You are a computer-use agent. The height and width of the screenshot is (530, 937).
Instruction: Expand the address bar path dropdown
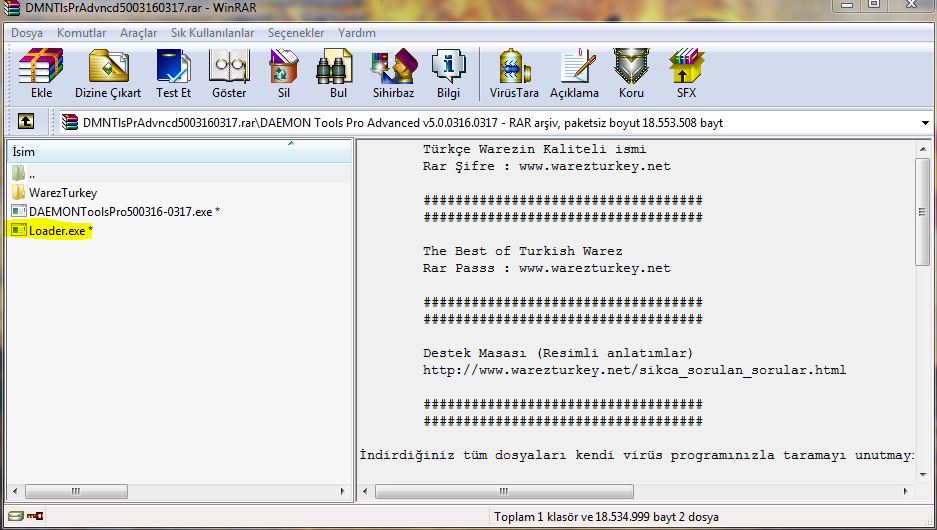pos(925,123)
